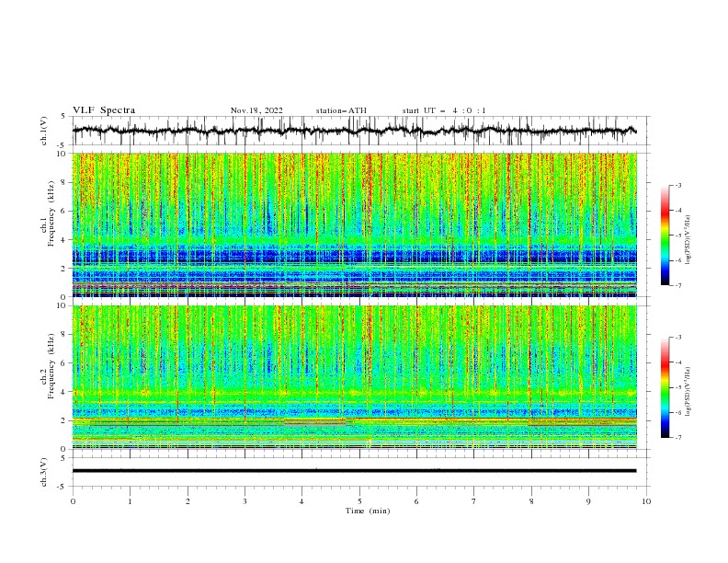
Task: Click the lower PSD color bar
Action: (x=665, y=387)
